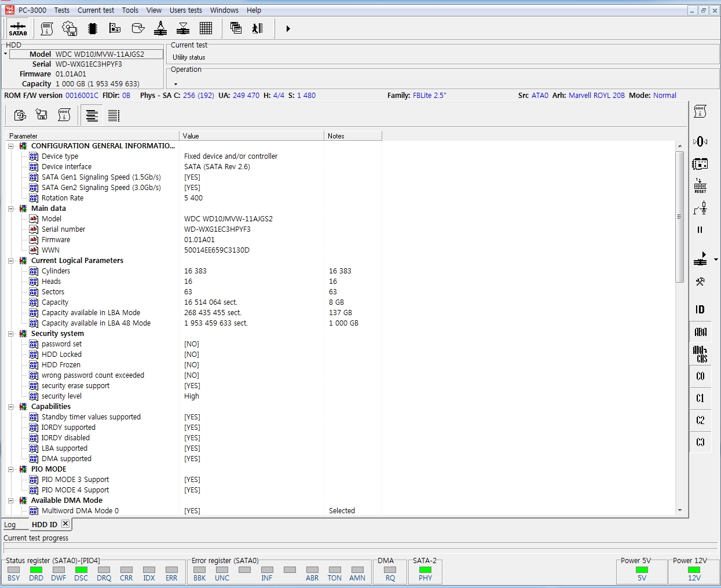Click the board module icon in main toolbar
The height and width of the screenshot is (588, 721).
(x=115, y=28)
